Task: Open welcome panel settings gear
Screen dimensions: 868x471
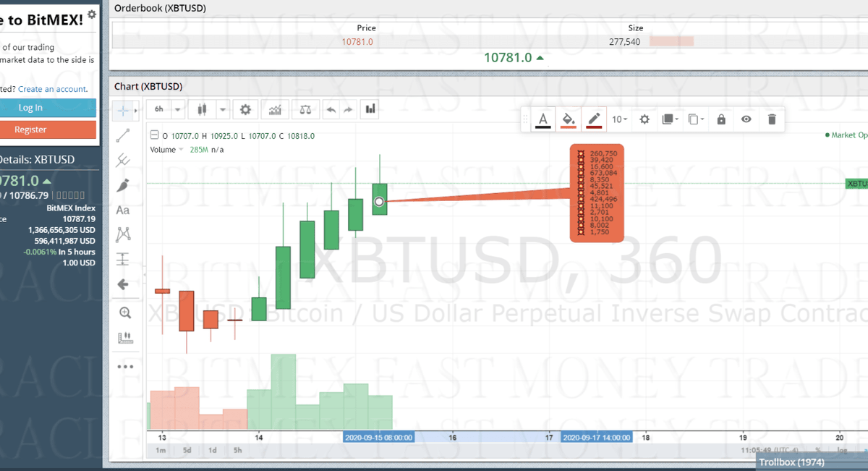Action: pos(91,14)
